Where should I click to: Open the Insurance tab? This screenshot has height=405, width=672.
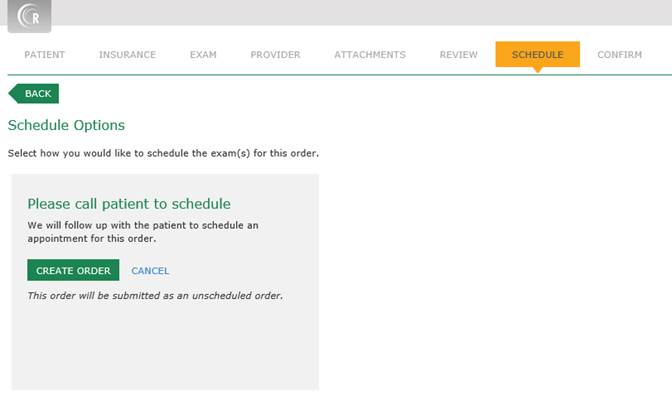point(127,55)
